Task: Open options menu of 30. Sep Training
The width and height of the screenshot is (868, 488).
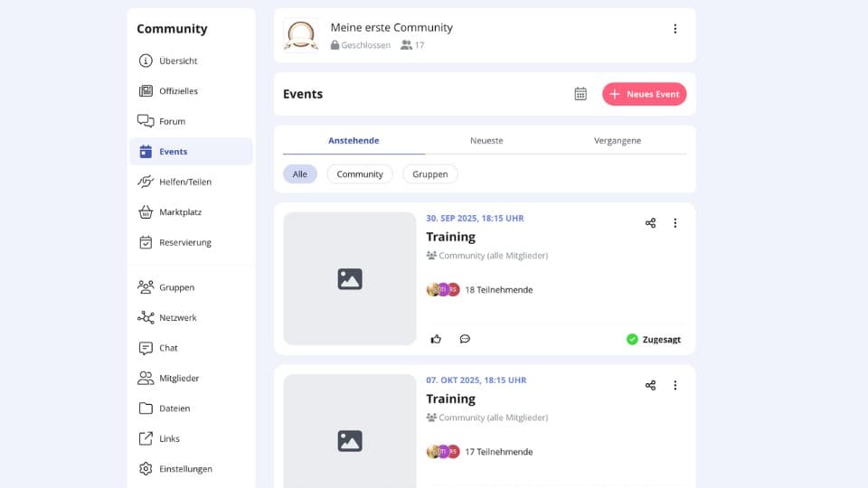Action: 675,223
